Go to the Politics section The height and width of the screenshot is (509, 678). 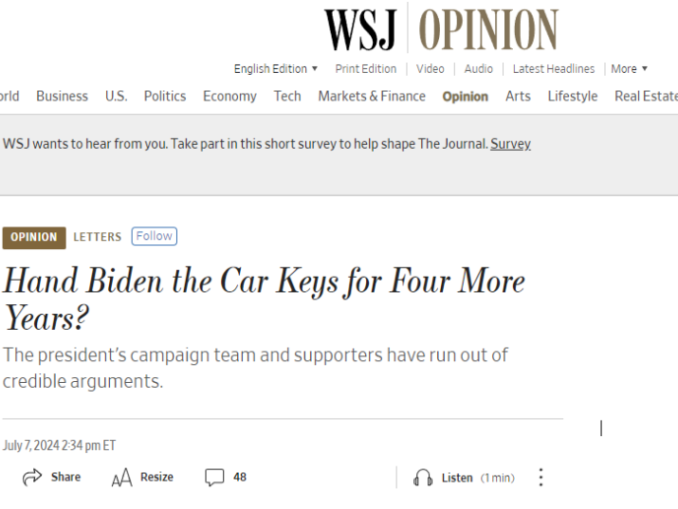(x=165, y=96)
